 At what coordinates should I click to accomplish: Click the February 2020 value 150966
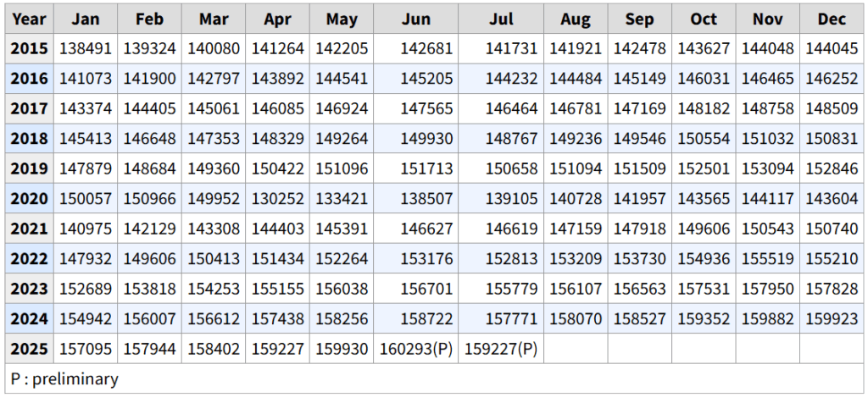coord(149,198)
